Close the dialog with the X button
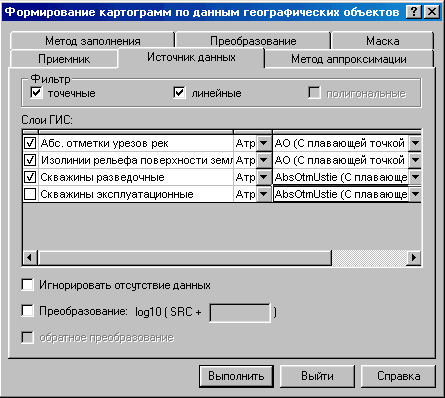The image size is (445, 398). [x=432, y=12]
